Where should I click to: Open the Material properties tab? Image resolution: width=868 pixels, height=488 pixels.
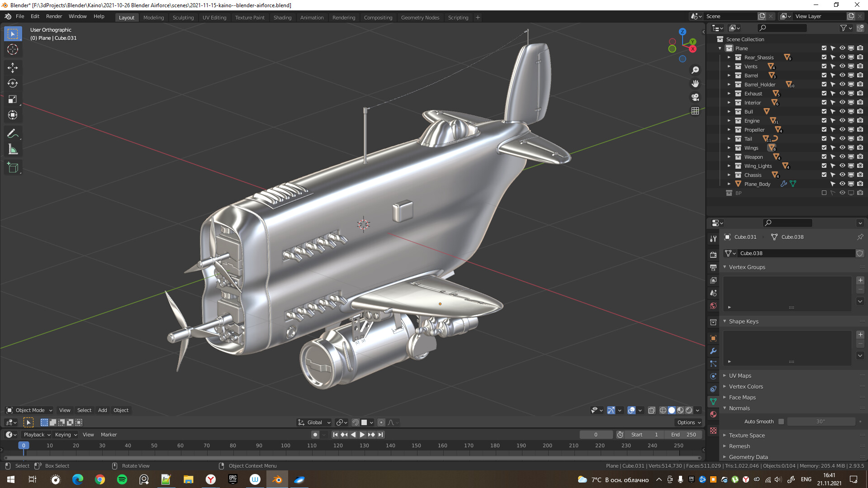[x=713, y=414]
